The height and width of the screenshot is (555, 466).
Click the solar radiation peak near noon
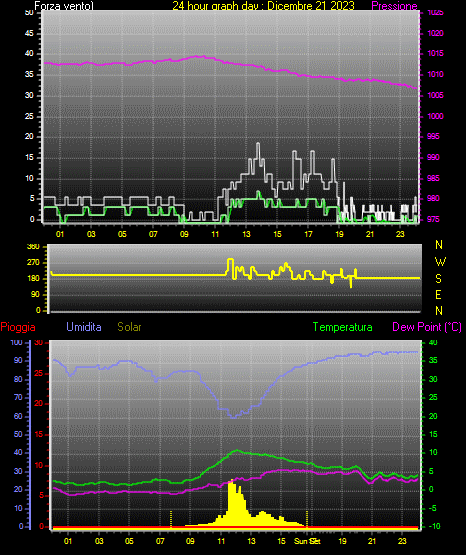(232, 482)
